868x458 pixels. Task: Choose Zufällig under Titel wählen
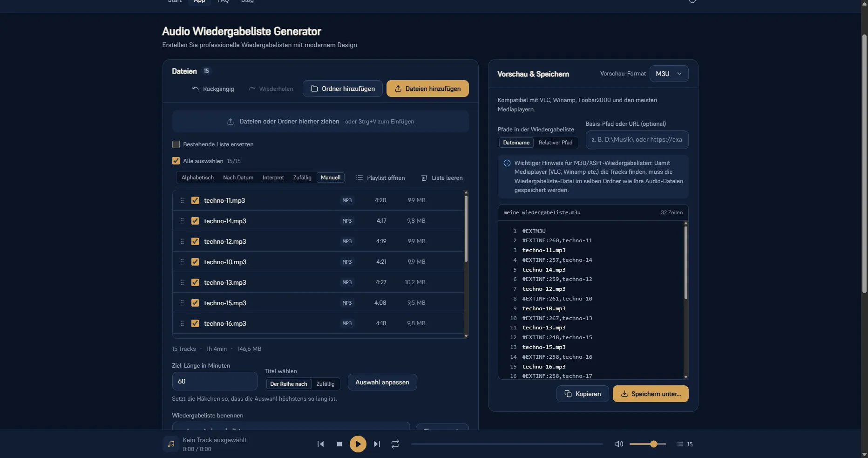click(325, 384)
